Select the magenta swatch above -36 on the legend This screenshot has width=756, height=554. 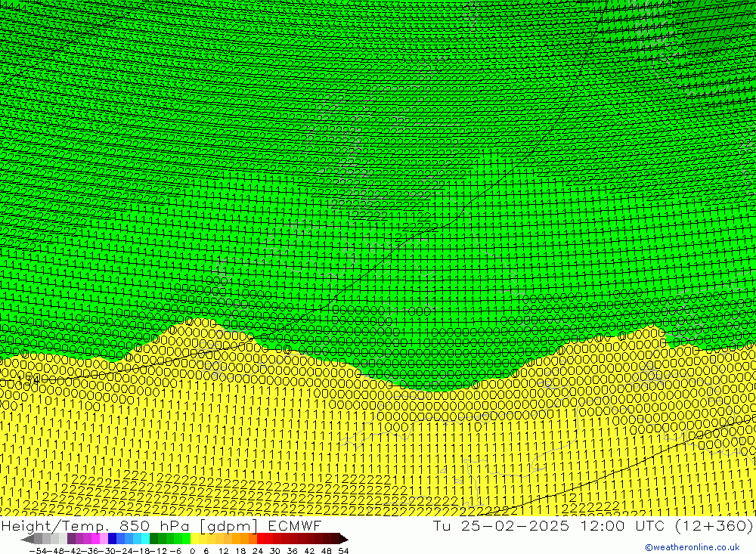pyautogui.click(x=95, y=539)
